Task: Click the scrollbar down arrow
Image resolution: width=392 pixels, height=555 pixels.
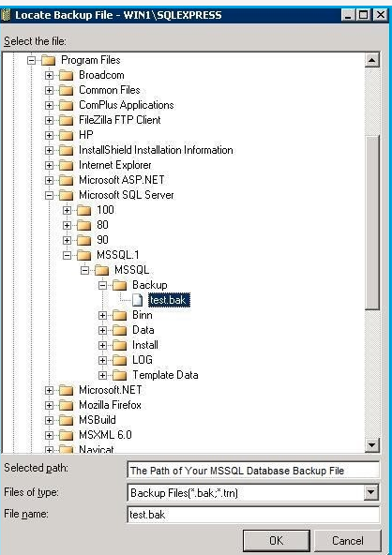Action: (371, 444)
